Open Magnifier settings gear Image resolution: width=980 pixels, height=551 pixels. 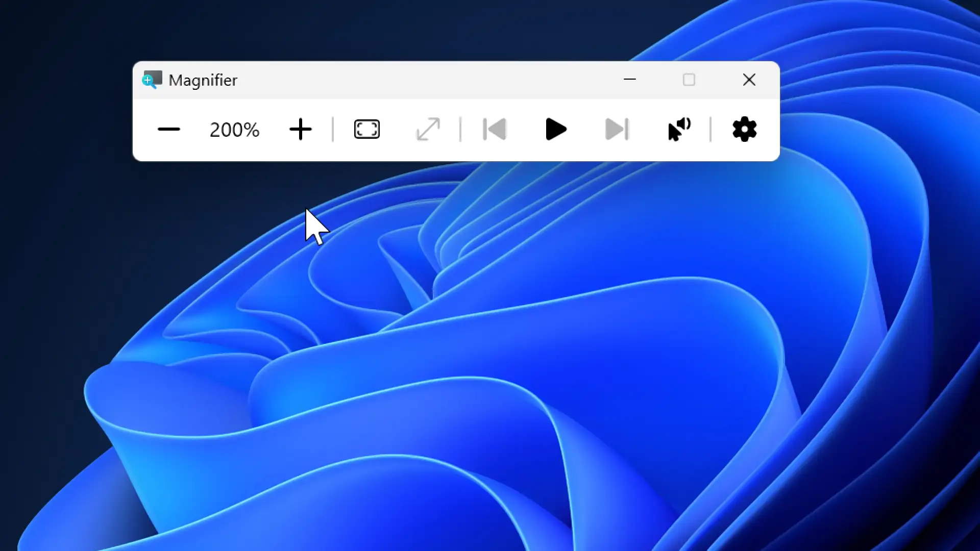pyautogui.click(x=744, y=130)
